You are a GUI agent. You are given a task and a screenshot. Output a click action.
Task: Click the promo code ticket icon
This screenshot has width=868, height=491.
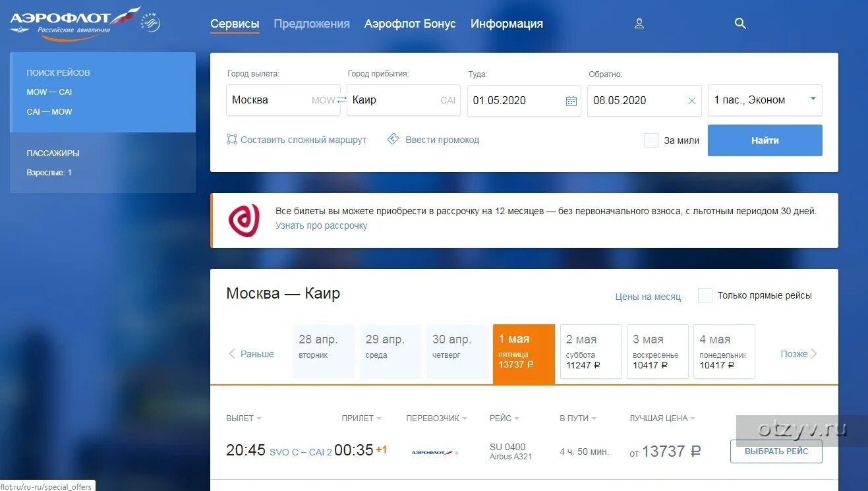click(393, 139)
